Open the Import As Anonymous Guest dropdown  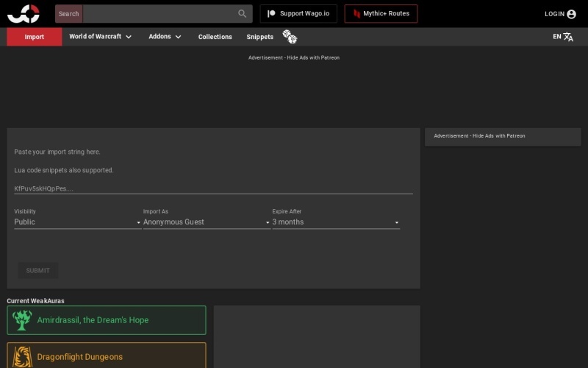pos(207,222)
